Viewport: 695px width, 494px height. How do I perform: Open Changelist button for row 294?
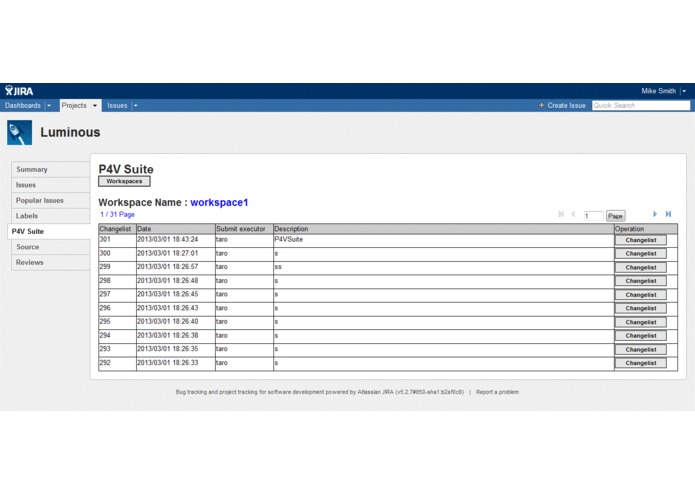640,335
